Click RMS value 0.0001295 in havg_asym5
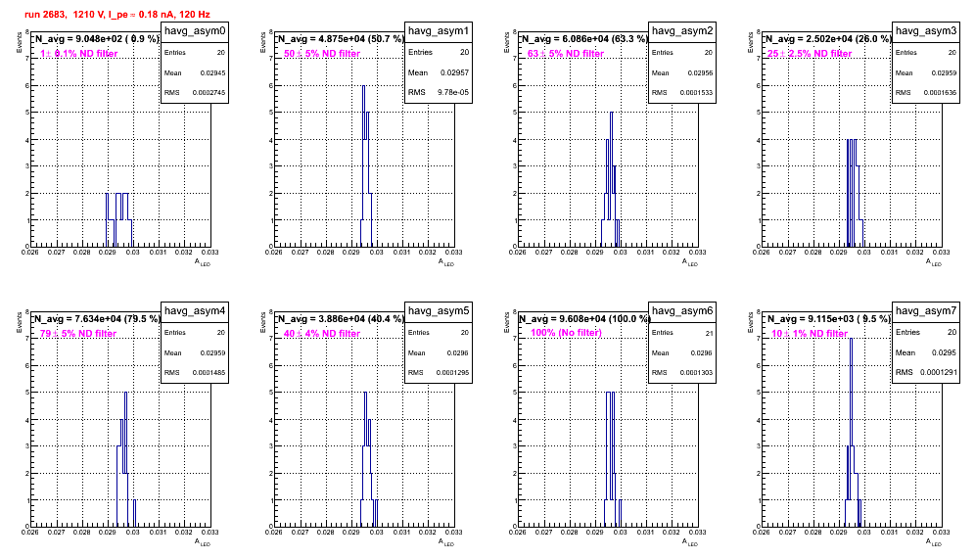The height and width of the screenshot is (560, 975). coord(452,372)
